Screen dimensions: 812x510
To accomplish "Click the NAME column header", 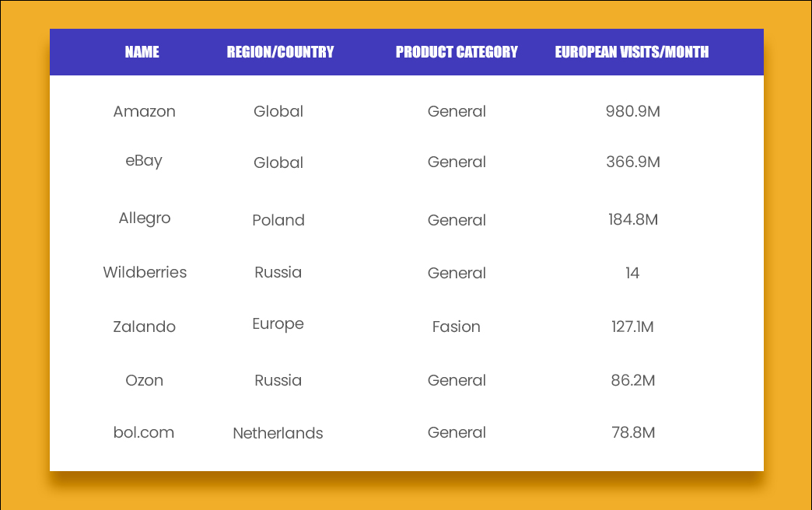I will (x=142, y=52).
